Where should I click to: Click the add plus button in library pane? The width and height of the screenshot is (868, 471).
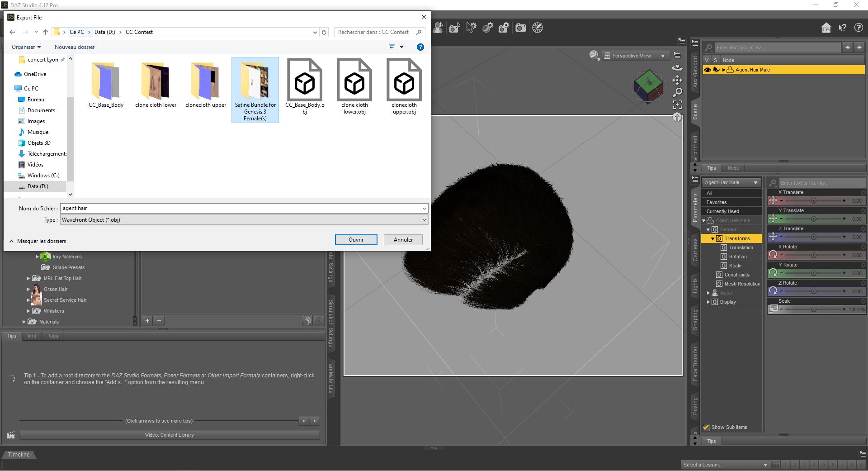click(147, 321)
